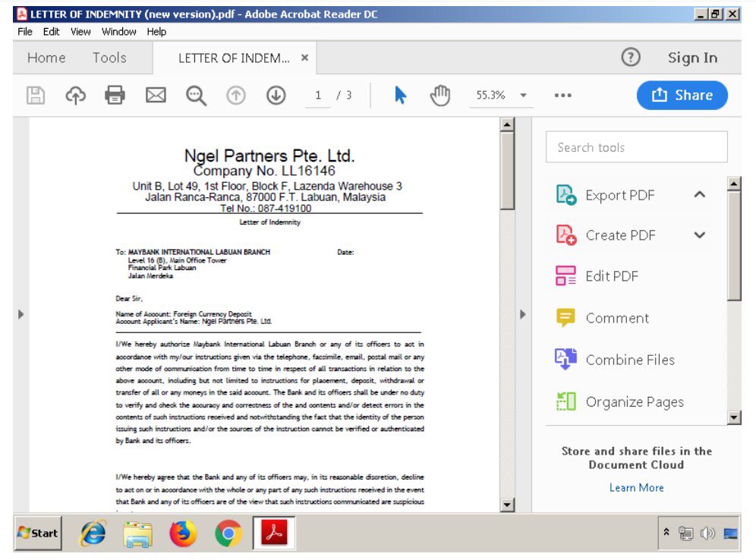756x560 pixels.
Task: Expand the Create PDF options
Action: 699,235
